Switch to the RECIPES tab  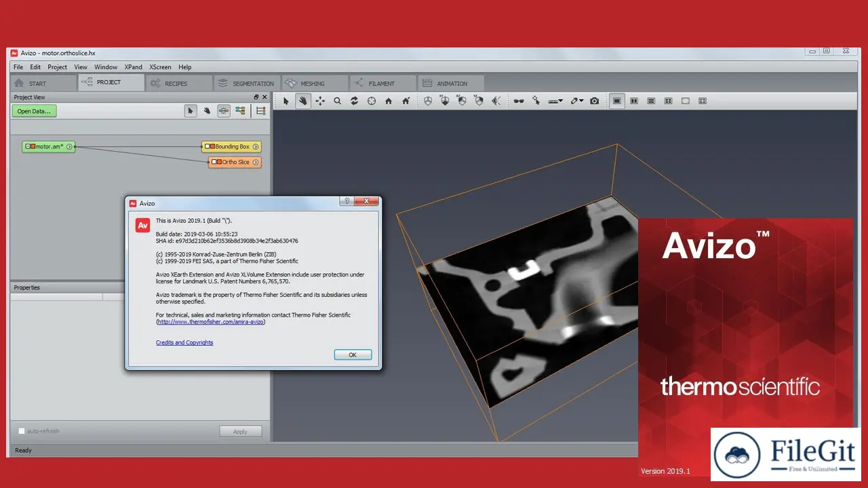tap(178, 83)
